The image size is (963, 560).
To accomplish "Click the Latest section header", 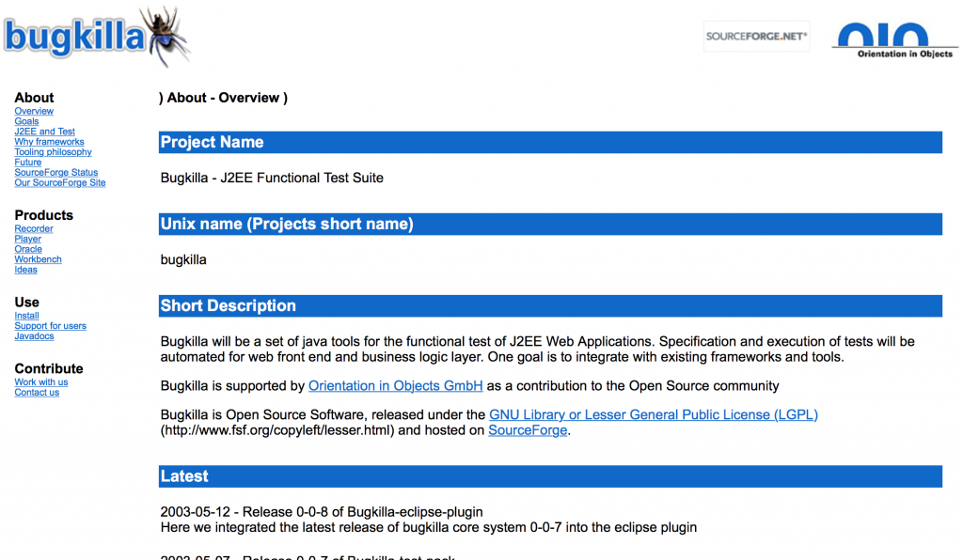I will pos(550,476).
